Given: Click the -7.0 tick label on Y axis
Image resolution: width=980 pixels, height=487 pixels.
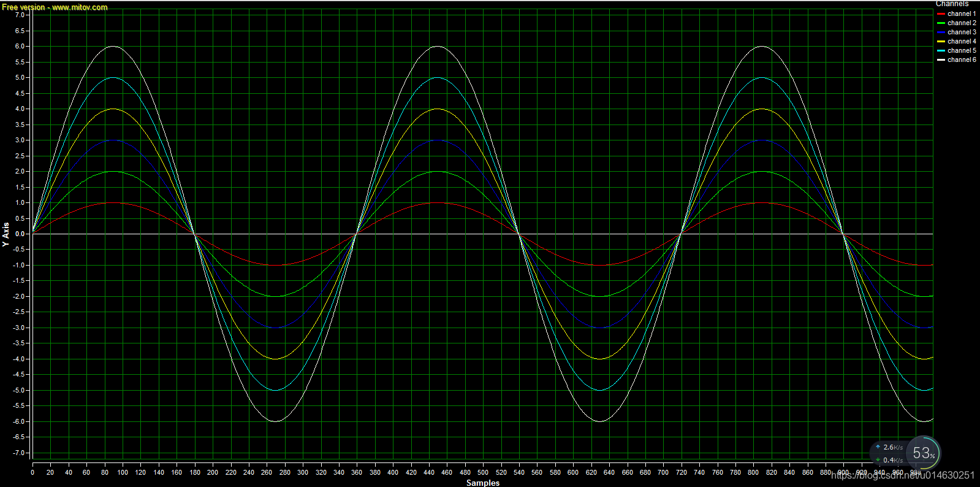Looking at the screenshot, I should click(x=18, y=453).
